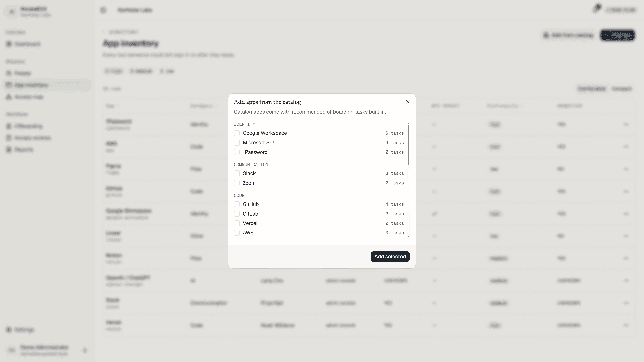Tick the Slack checkbox
The image size is (644, 362).
coord(237,173)
